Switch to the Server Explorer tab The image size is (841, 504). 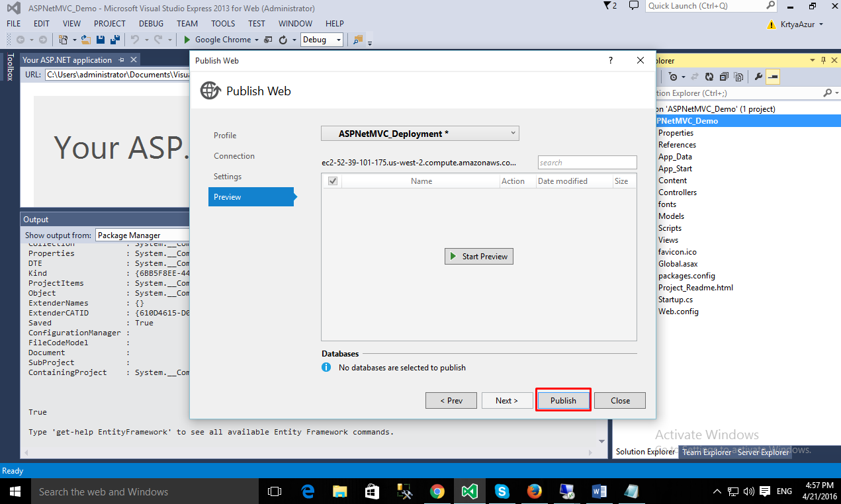[764, 452]
